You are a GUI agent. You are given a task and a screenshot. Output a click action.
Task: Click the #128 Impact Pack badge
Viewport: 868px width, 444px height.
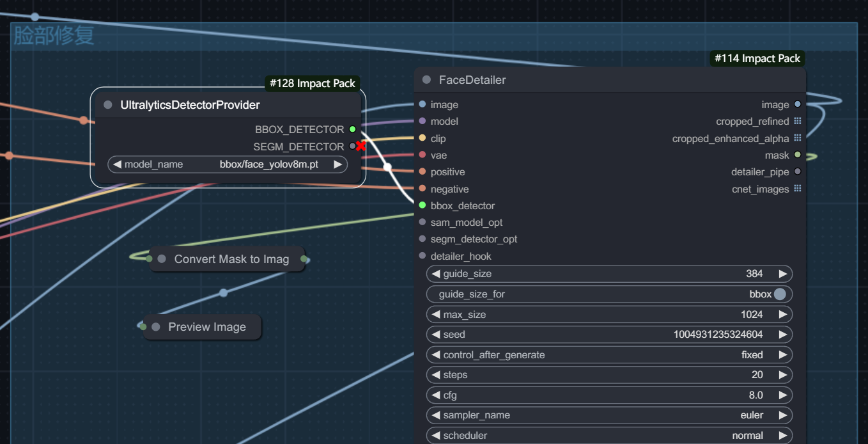[x=313, y=84]
